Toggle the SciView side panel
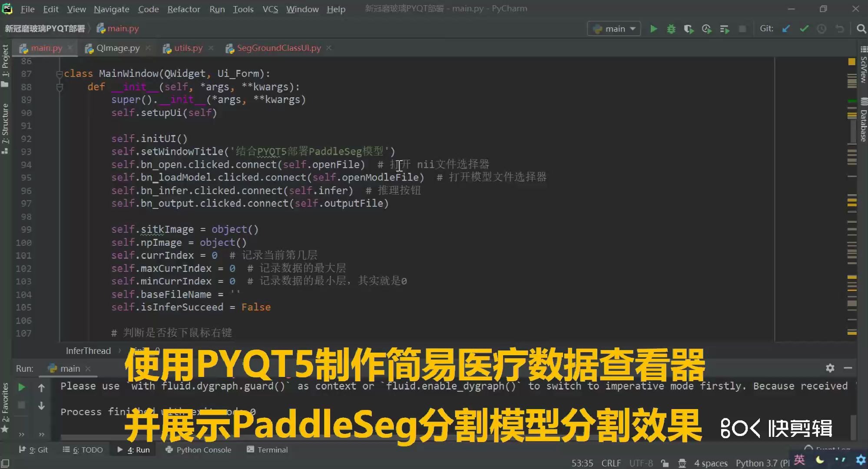 [x=863, y=64]
